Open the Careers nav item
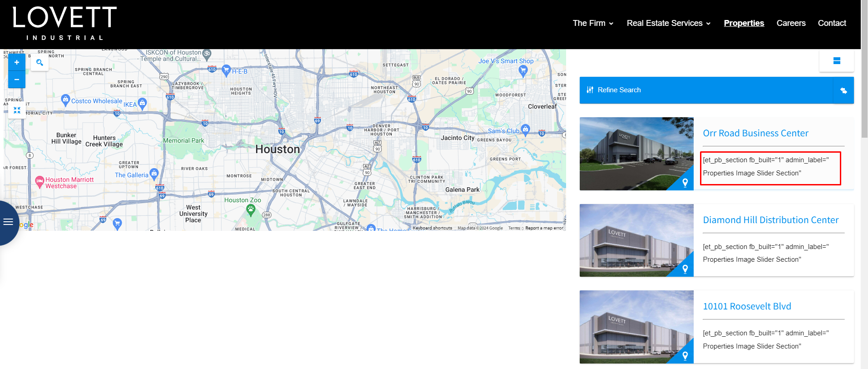 [791, 23]
